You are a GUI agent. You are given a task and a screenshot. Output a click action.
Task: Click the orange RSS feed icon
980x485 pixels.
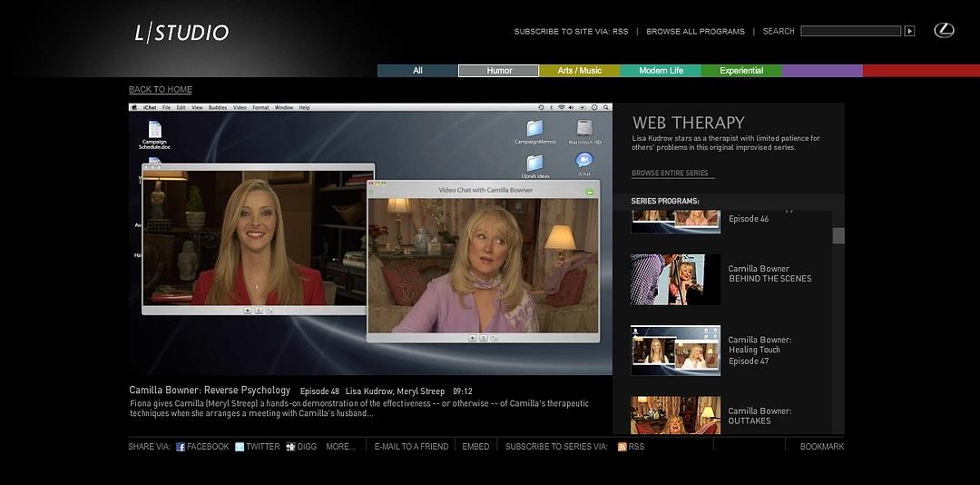(x=622, y=447)
